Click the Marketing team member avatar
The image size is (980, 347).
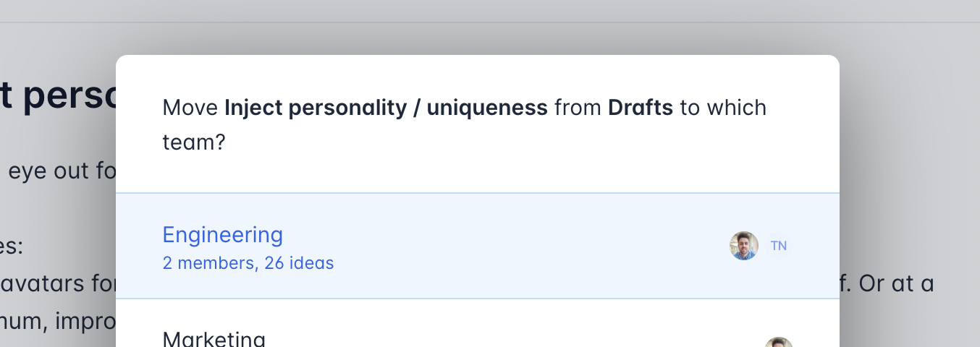click(779, 343)
